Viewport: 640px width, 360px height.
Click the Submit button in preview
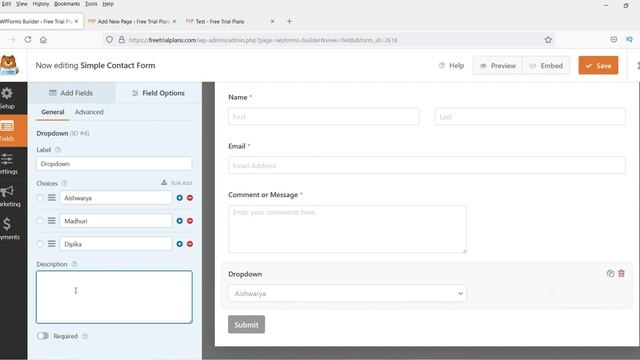246,324
